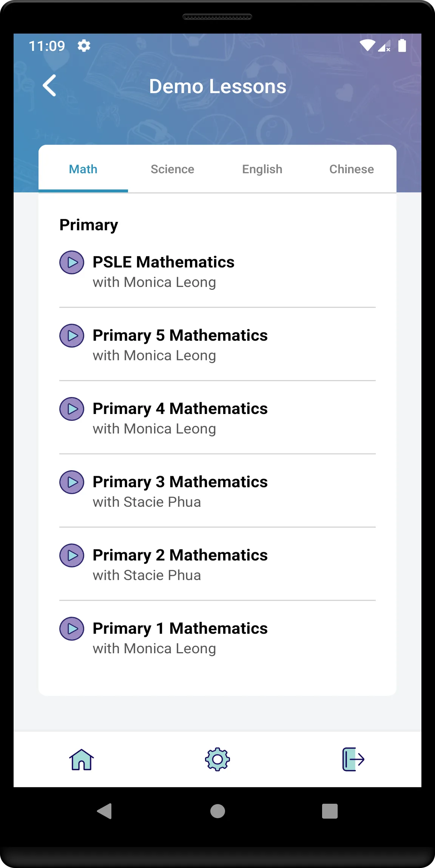435x868 pixels.
Task: Select the Math tab
Action: (x=83, y=169)
